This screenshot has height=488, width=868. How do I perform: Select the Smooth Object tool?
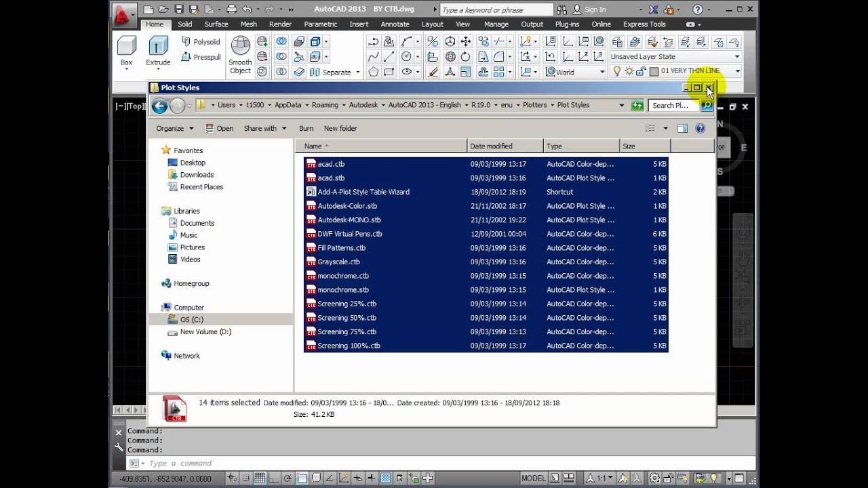240,55
